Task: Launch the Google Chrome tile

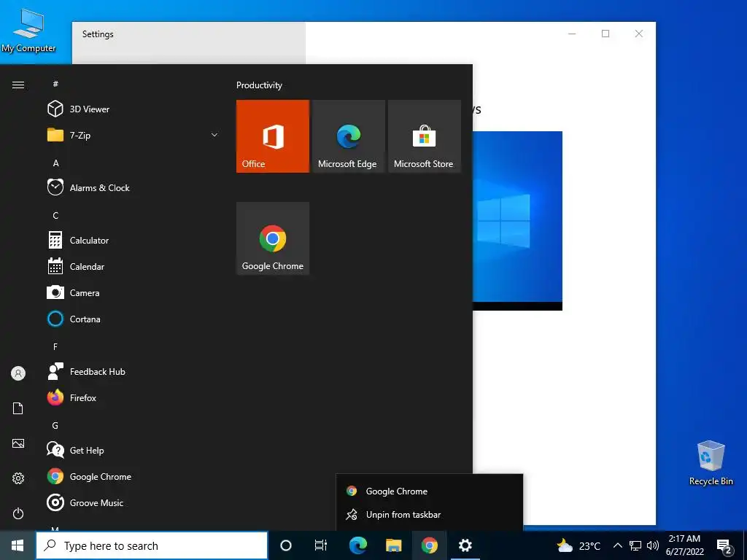Action: pyautogui.click(x=273, y=238)
